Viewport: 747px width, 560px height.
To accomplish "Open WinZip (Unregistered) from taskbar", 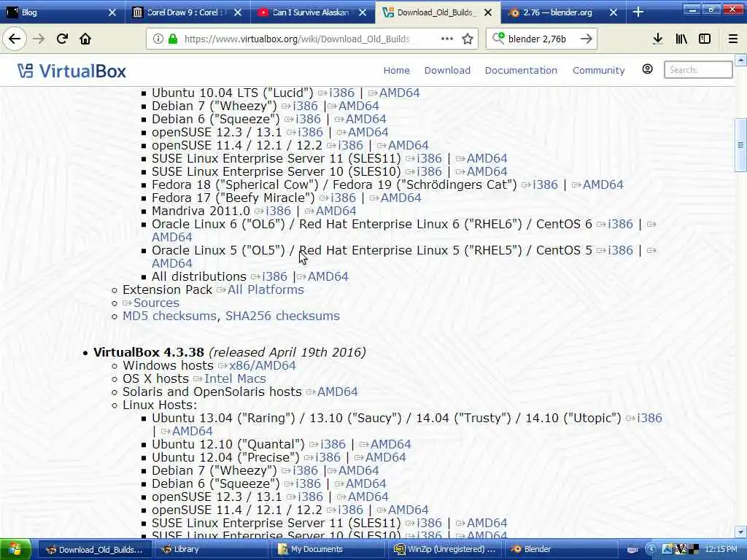I will [x=446, y=550].
